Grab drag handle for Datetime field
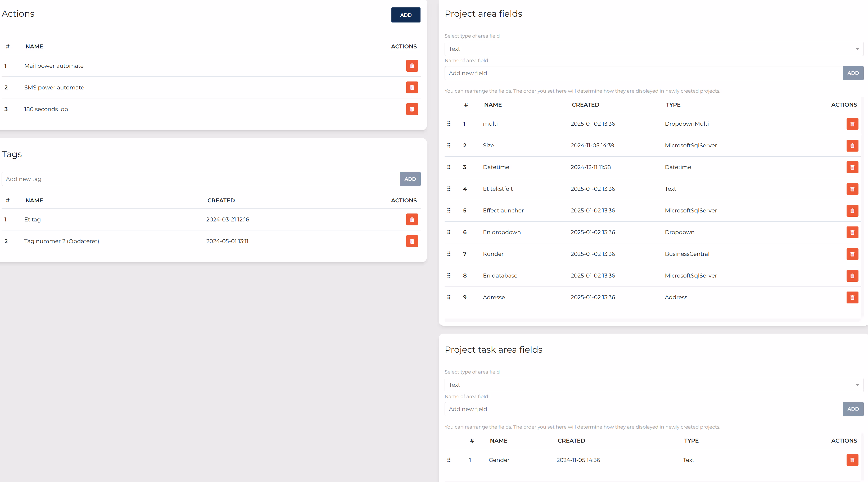This screenshot has width=868, height=482. tap(449, 167)
